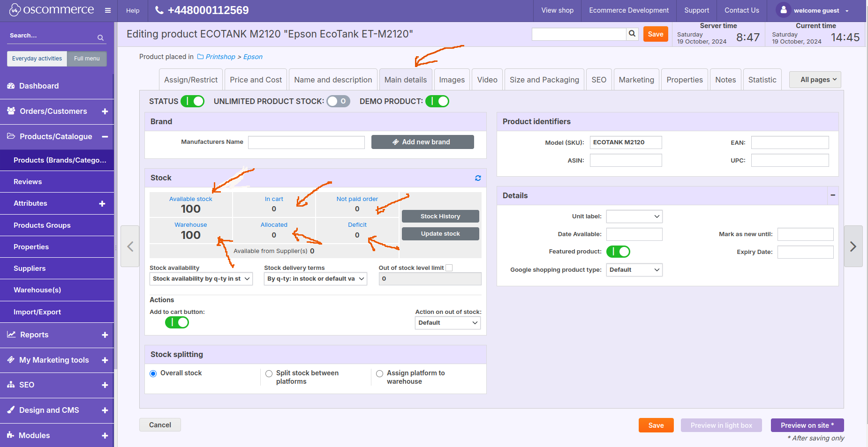Open the Images tab
Image resolution: width=868 pixels, height=447 pixels.
coord(452,80)
